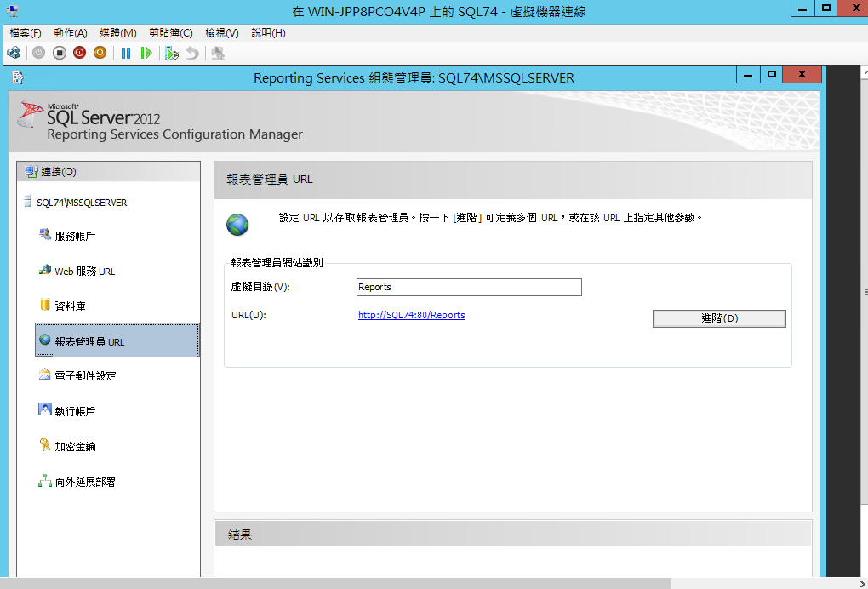
Task: Click the grey Start VM power icon
Action: pos(39,53)
